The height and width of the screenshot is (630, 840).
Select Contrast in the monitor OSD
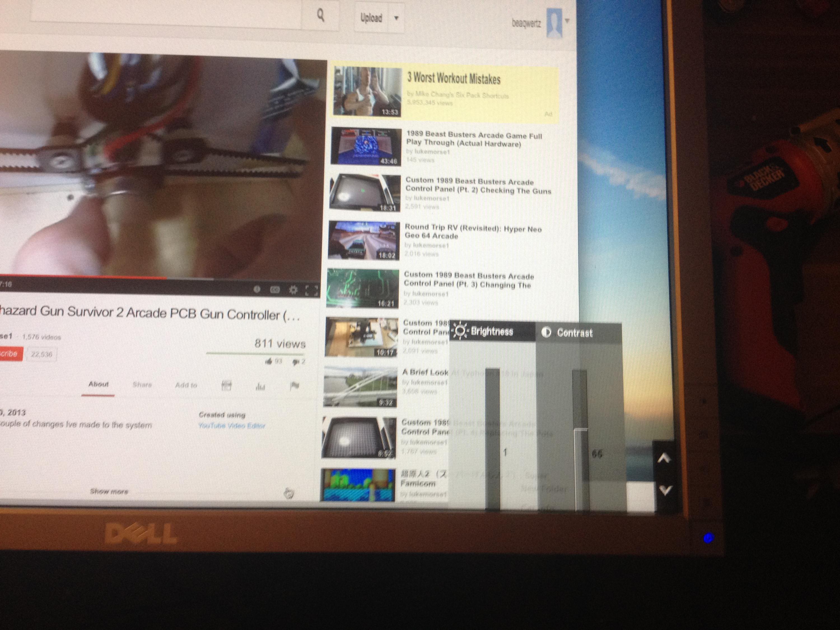click(579, 333)
